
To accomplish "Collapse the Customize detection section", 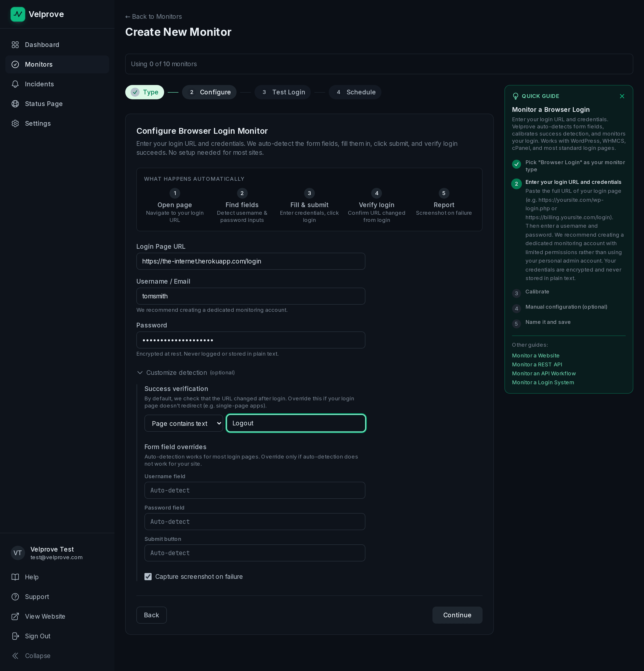I will pyautogui.click(x=185, y=372).
